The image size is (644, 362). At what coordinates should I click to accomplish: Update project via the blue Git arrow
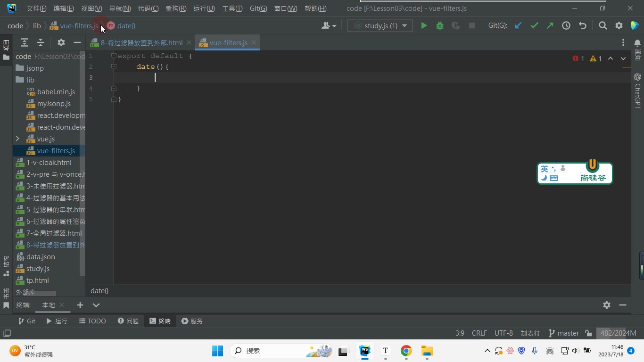click(518, 26)
